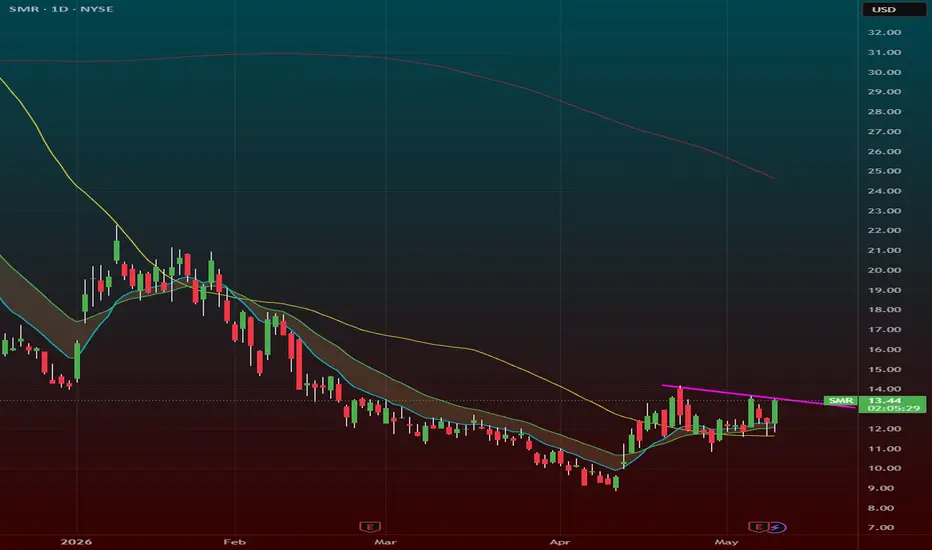Click the SMR · 1D · NYSE symbol title

61,9
